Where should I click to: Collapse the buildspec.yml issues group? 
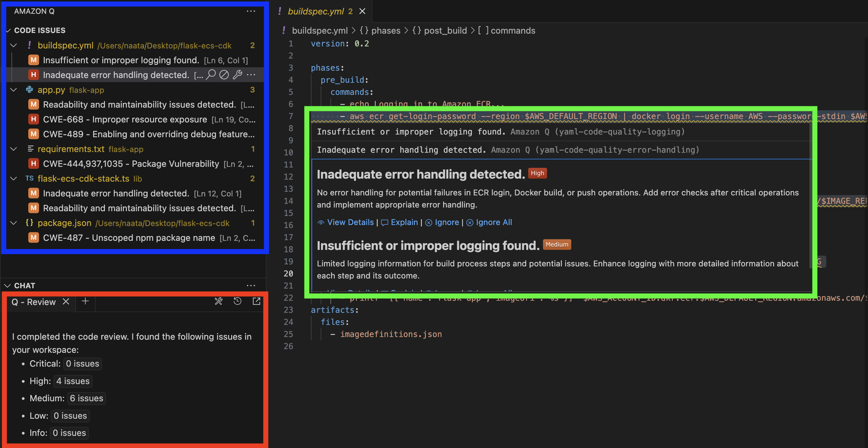13,45
